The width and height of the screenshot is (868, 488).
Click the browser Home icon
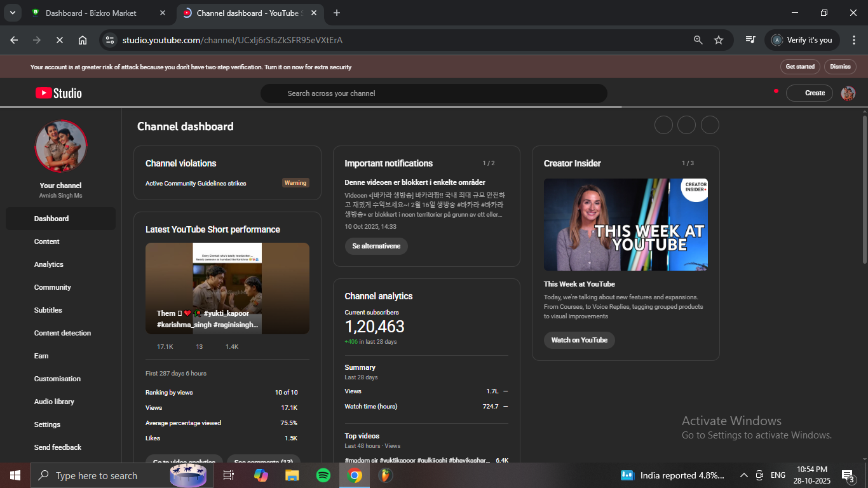(x=83, y=40)
